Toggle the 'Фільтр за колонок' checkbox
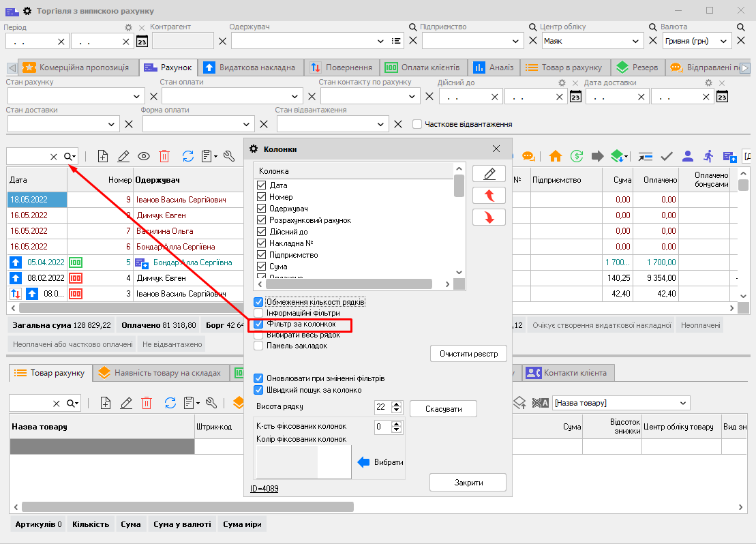 click(258, 324)
